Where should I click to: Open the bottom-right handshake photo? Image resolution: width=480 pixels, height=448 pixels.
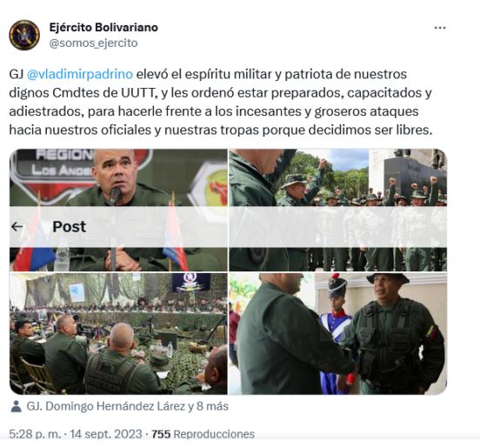(338, 334)
